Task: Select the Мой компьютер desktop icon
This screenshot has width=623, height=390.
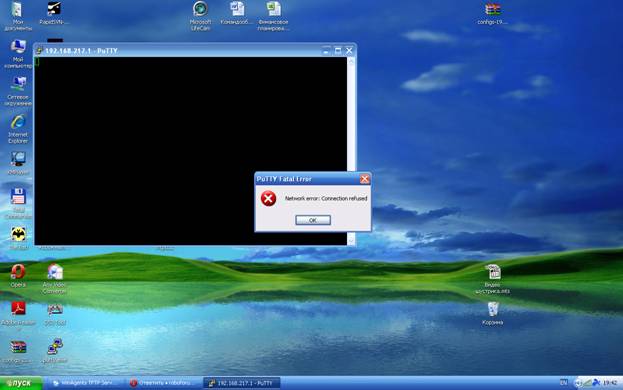Action: tap(18, 54)
